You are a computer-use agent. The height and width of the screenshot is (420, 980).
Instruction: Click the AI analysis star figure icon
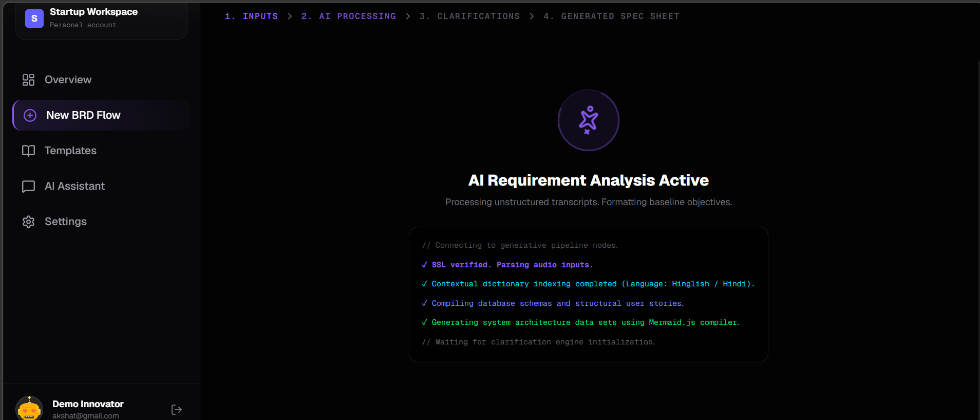point(589,120)
